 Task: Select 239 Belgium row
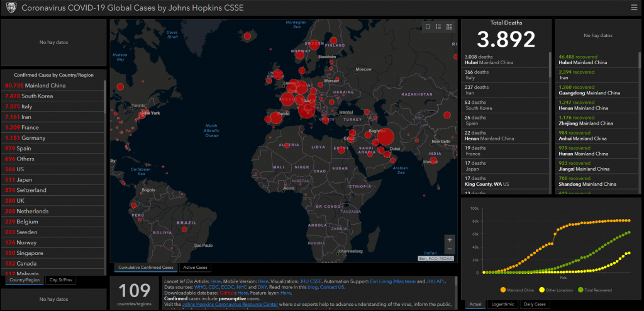click(53, 222)
